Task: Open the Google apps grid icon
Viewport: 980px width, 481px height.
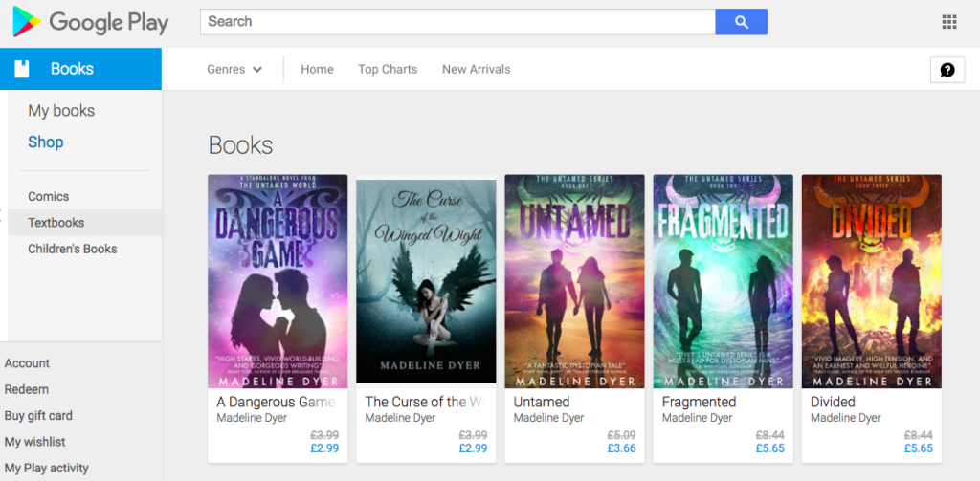Action: pos(948,23)
